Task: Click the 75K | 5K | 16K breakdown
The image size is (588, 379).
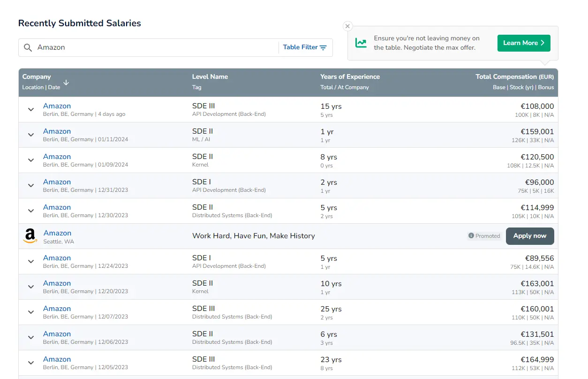Action: (535, 191)
